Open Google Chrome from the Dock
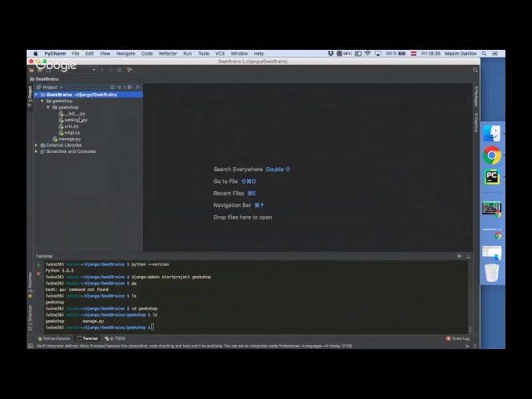532x399 pixels. point(491,155)
